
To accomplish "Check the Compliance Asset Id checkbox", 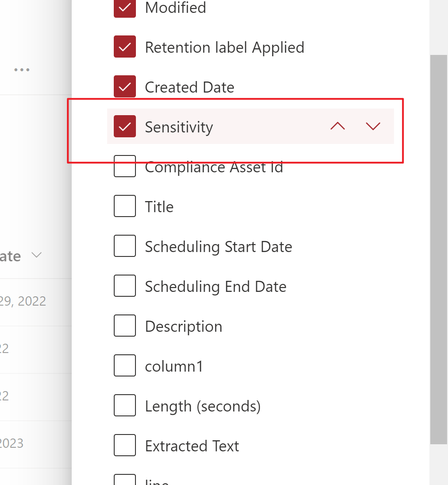I will (124, 166).
